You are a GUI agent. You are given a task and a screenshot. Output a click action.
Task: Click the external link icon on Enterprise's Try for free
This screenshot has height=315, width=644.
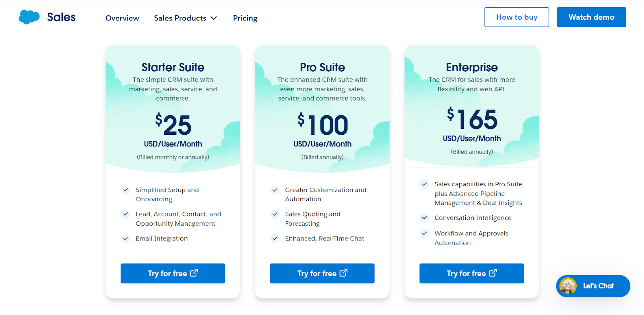(x=493, y=273)
